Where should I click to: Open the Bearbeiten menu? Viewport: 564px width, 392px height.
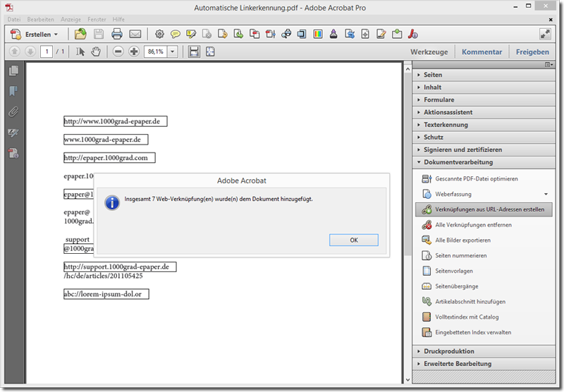41,20
